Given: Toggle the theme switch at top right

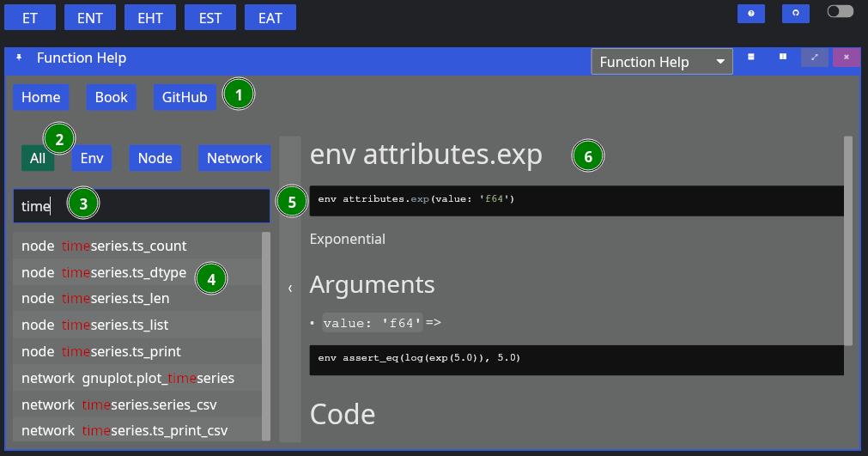Looking at the screenshot, I should [840, 12].
